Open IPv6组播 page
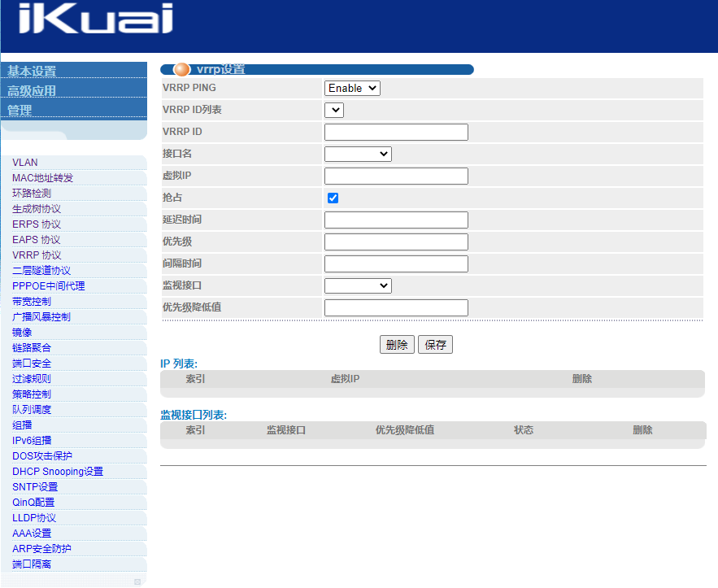Screen dimensions: 718x588 tap(32, 441)
